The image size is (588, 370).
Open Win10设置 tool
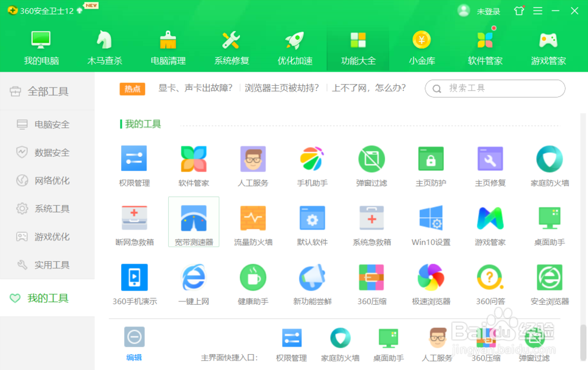(x=430, y=225)
